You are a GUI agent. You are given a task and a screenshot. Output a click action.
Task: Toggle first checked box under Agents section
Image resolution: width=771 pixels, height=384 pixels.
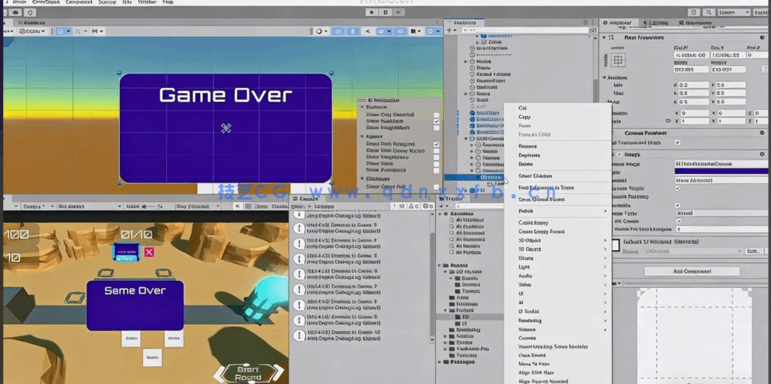click(436, 144)
